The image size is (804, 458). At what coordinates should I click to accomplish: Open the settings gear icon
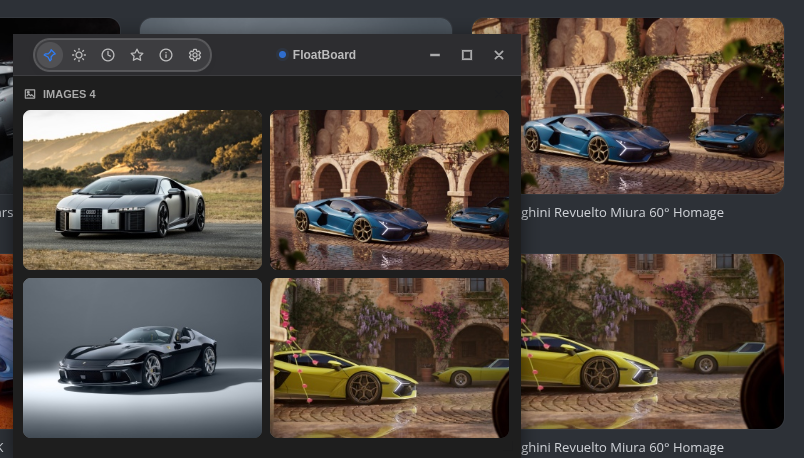(195, 55)
